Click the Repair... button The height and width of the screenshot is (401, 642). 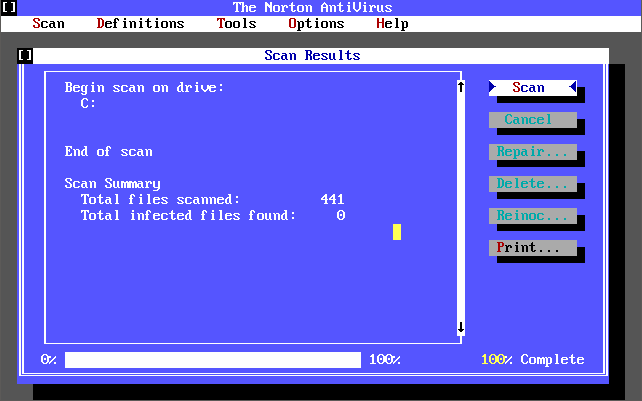tap(532, 152)
